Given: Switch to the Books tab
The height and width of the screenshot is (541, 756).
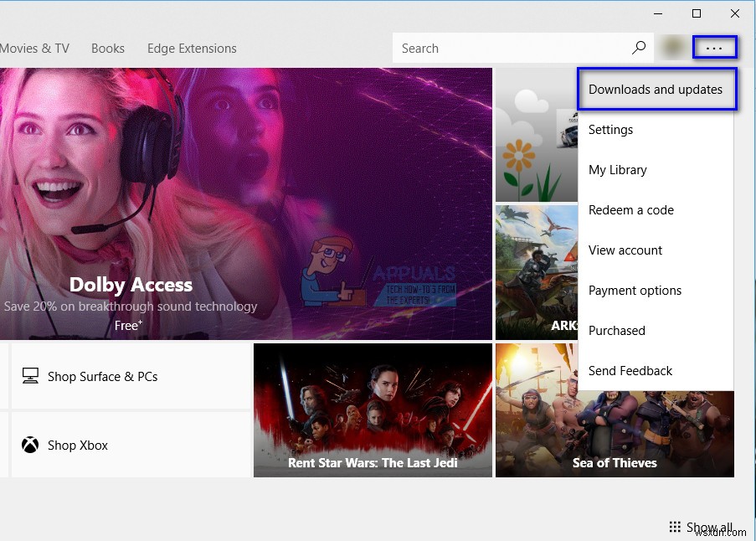Looking at the screenshot, I should [108, 49].
